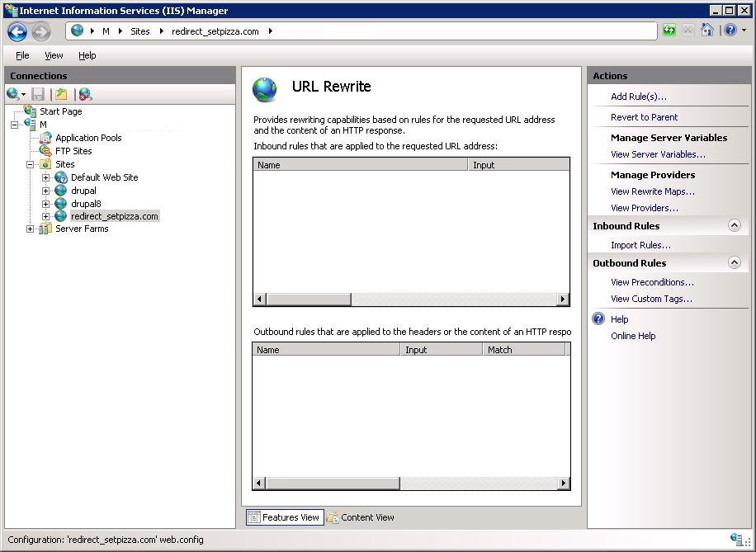The width and height of the screenshot is (756, 552).
Task: Click the large URL Rewrite globe icon
Action: (265, 90)
